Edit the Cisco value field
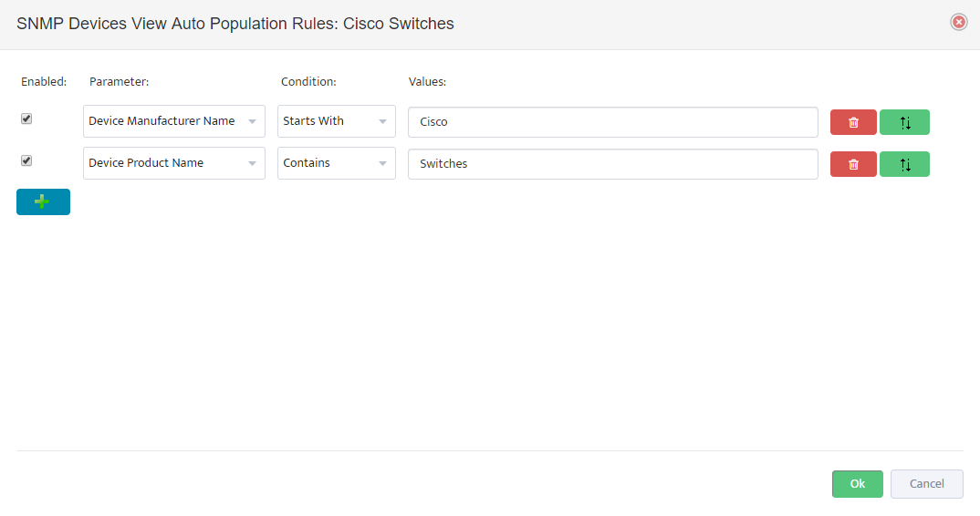980x516 pixels. click(x=613, y=122)
